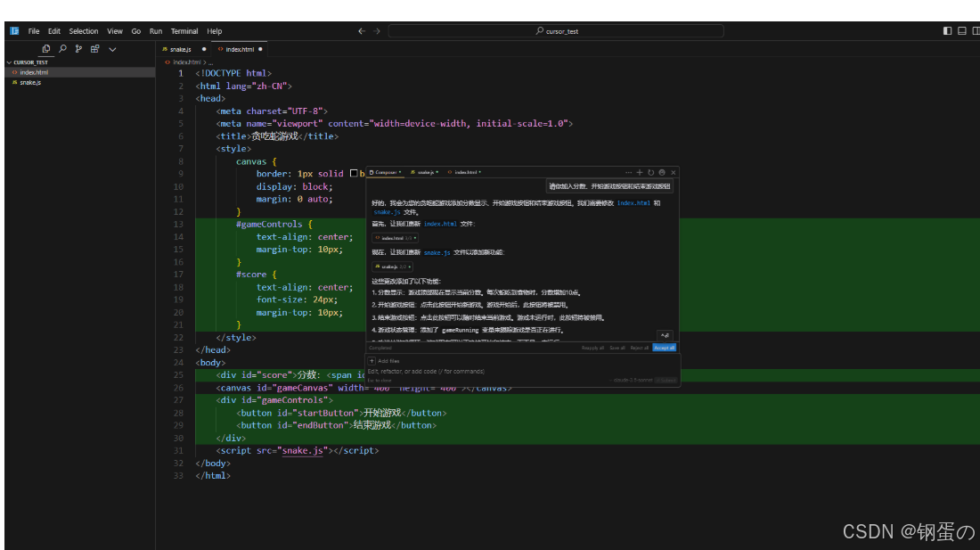Viewport: 980px width, 550px height.
Task: Click the snake.js script src link
Action: coord(303,451)
